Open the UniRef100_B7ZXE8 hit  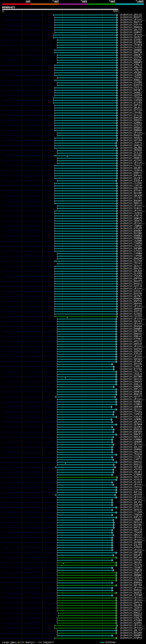pyautogui.click(x=131, y=103)
